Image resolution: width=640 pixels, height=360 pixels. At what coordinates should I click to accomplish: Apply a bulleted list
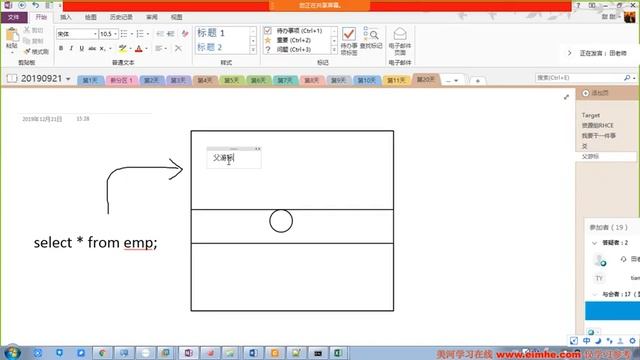[x=124, y=34]
